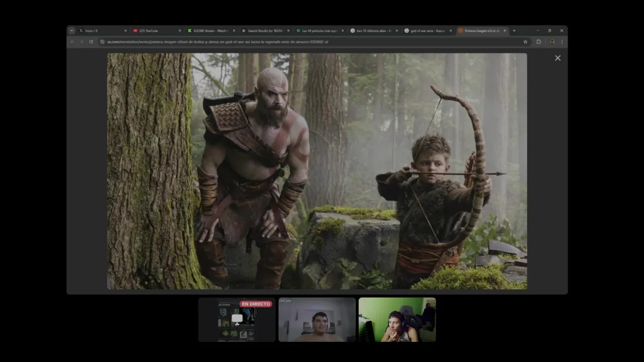Go forward with the browser forward arrow

82,42
